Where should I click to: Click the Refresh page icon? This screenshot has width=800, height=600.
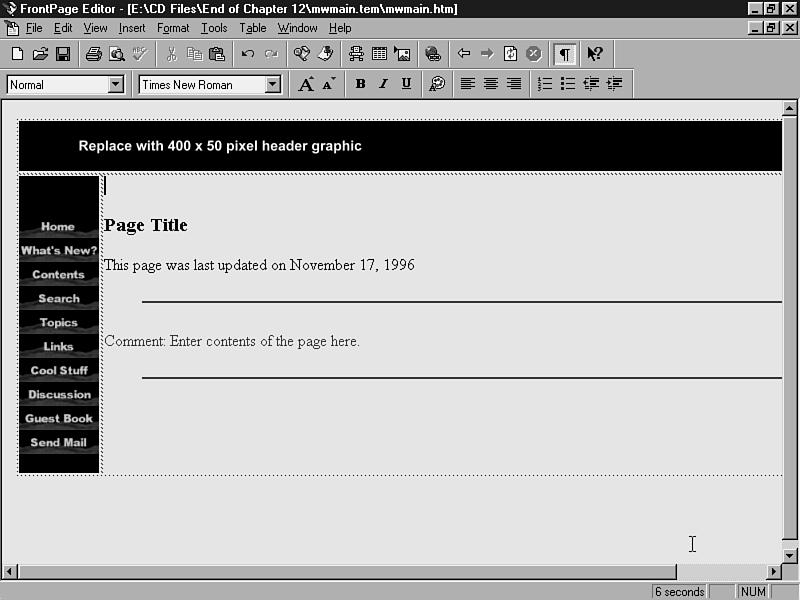(x=510, y=54)
